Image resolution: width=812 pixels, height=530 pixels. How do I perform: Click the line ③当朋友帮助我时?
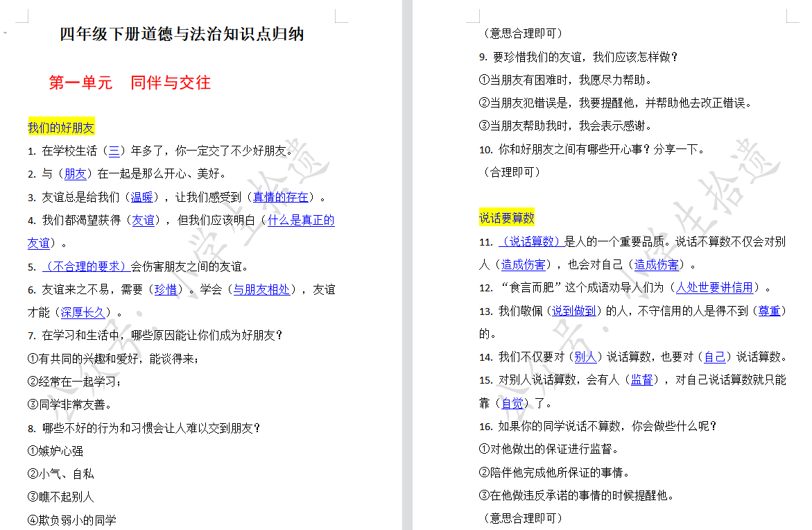(566, 126)
